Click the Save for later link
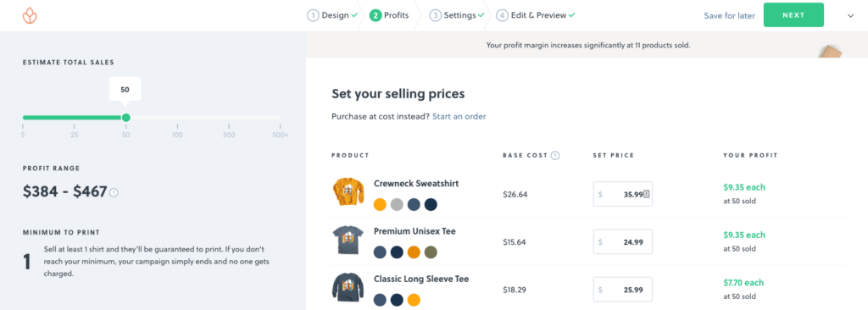Image resolution: width=868 pixels, height=310 pixels. (x=729, y=15)
